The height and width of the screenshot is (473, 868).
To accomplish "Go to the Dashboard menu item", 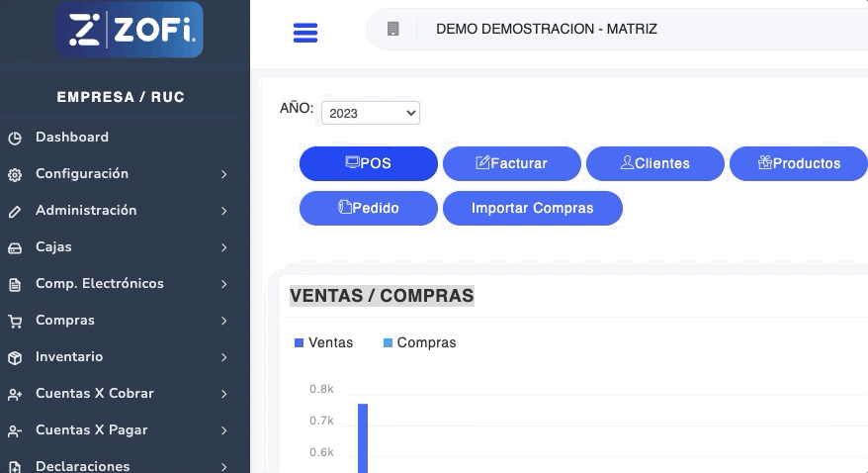I will coord(72,138).
